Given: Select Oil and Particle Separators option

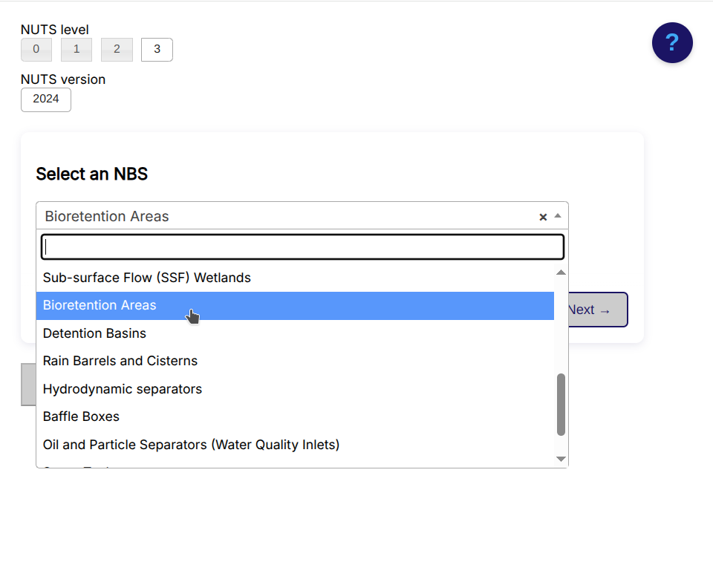Looking at the screenshot, I should tap(191, 445).
